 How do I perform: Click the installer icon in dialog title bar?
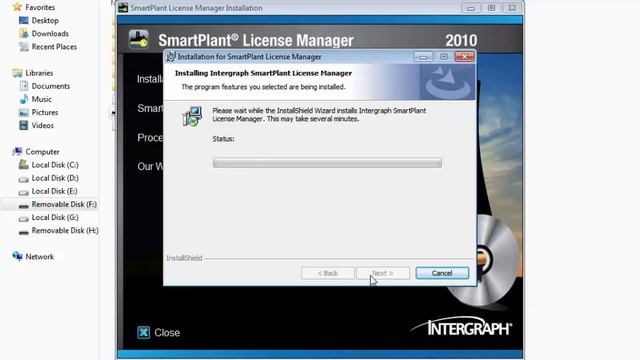click(171, 57)
